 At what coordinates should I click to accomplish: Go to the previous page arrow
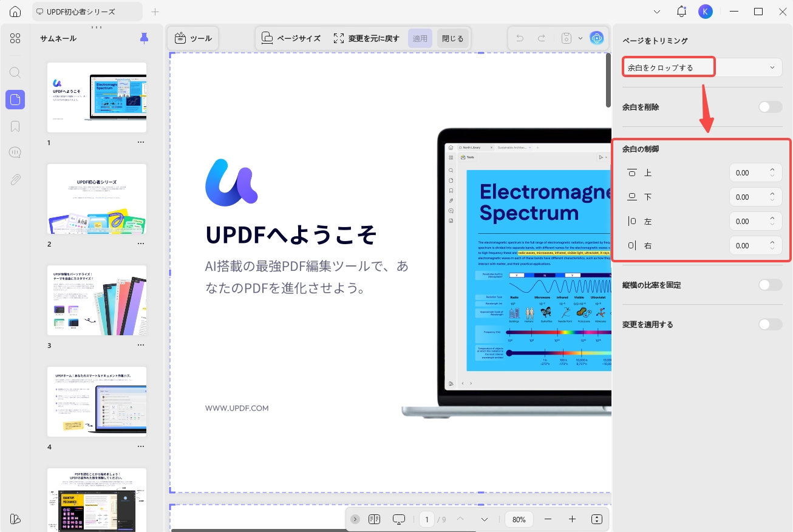460,519
